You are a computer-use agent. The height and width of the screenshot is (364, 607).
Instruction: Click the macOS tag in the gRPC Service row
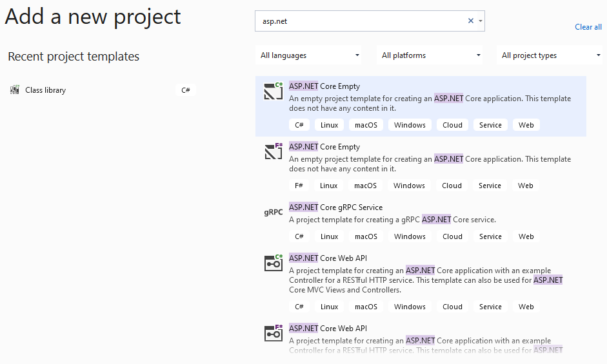click(x=366, y=236)
